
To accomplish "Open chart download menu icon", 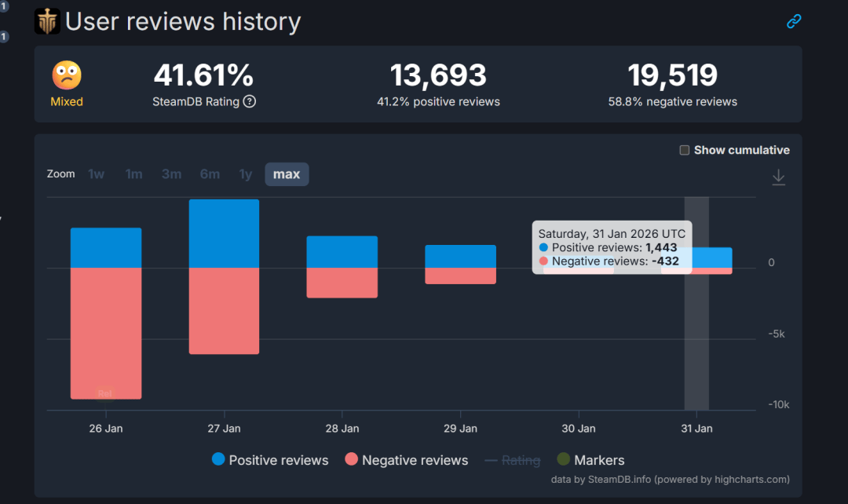I will click(778, 177).
